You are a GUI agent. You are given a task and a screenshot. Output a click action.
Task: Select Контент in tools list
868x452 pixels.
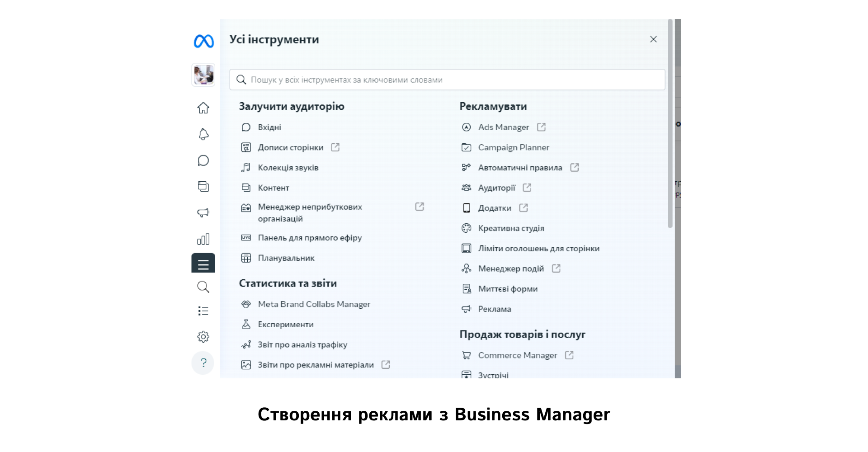[x=274, y=188]
